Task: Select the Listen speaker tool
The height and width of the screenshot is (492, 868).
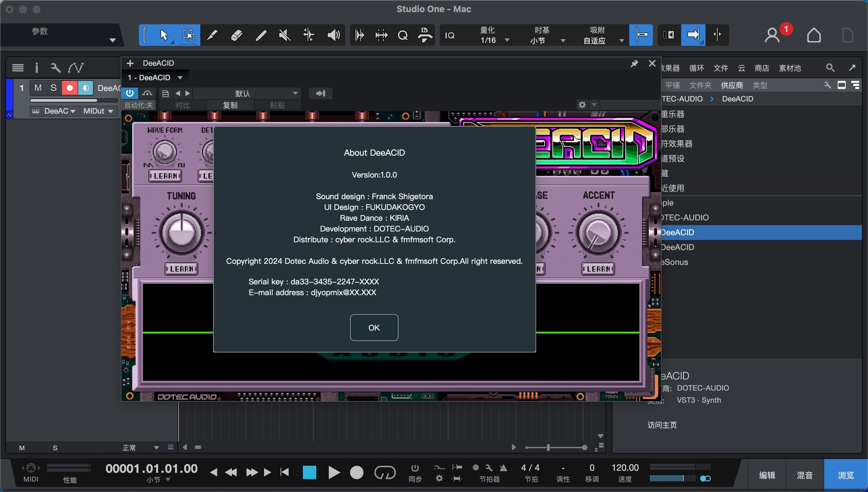Action: [333, 35]
